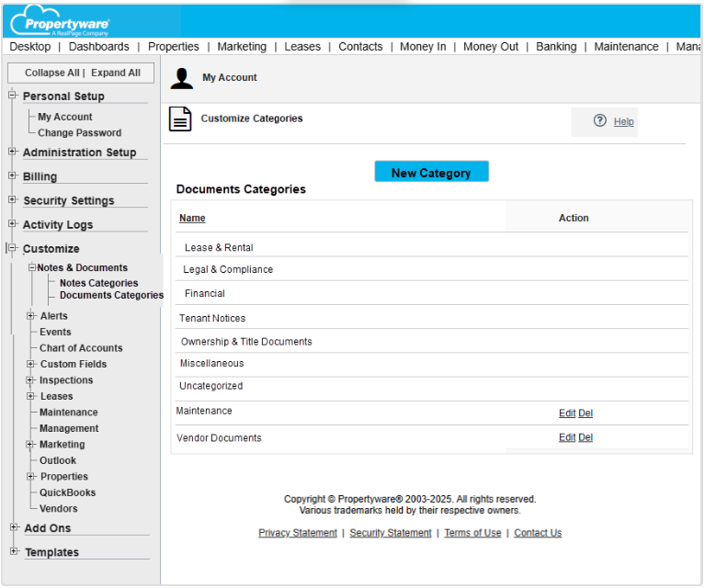Viewport: 705px width, 588px height.
Task: Expand the Alerts tree node
Action: [30, 316]
